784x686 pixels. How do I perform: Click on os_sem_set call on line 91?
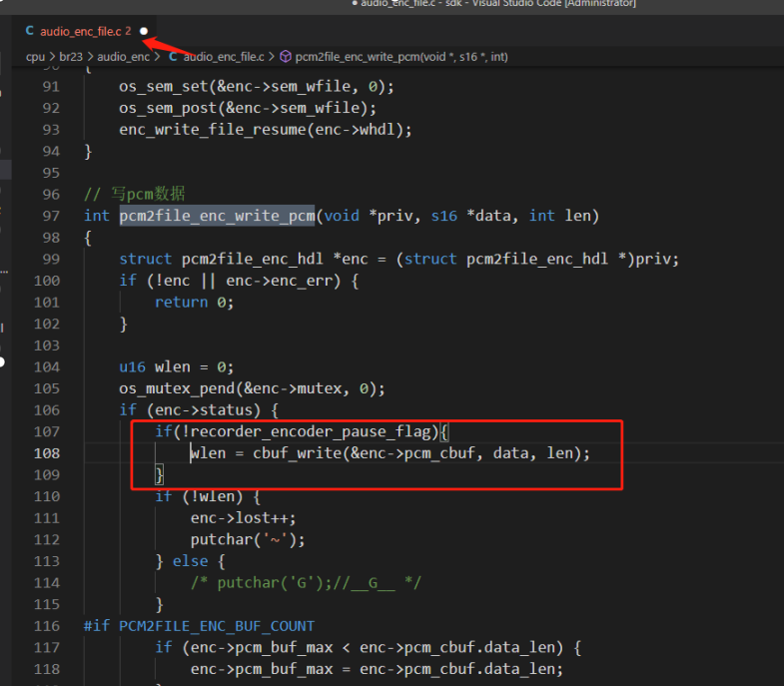coord(257,87)
